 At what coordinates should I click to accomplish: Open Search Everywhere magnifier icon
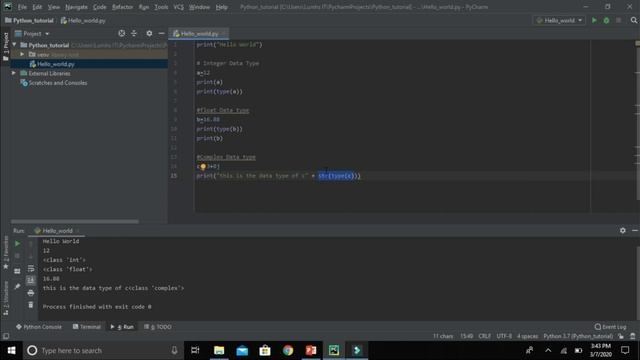point(633,20)
